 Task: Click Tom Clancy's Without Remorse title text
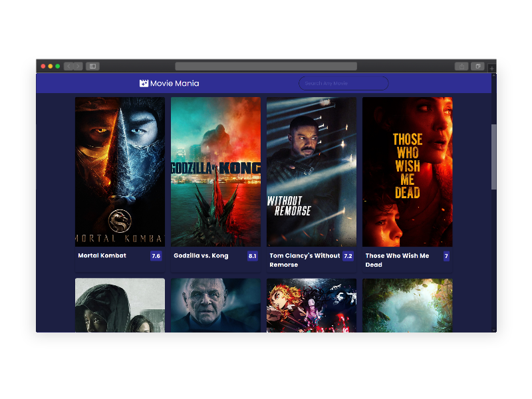point(305,260)
